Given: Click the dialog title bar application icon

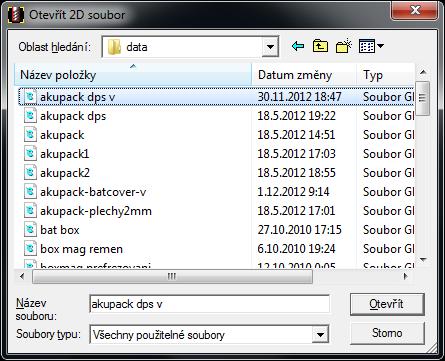Looking at the screenshot, I should click(x=16, y=15).
